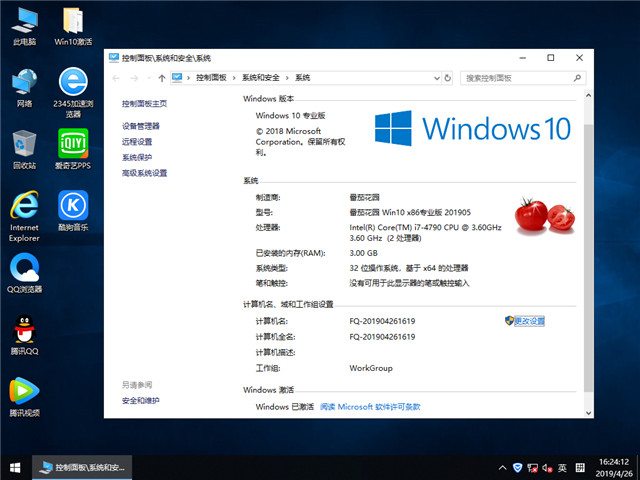Select the text Windows 10 专业版
Viewport: 640px width, 480px height.
coord(290,116)
